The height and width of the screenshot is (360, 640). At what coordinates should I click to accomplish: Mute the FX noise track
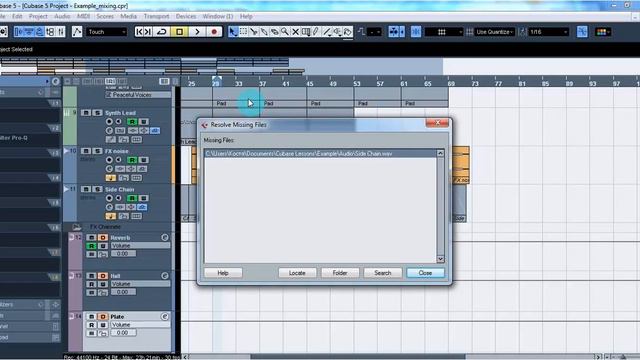[86, 151]
